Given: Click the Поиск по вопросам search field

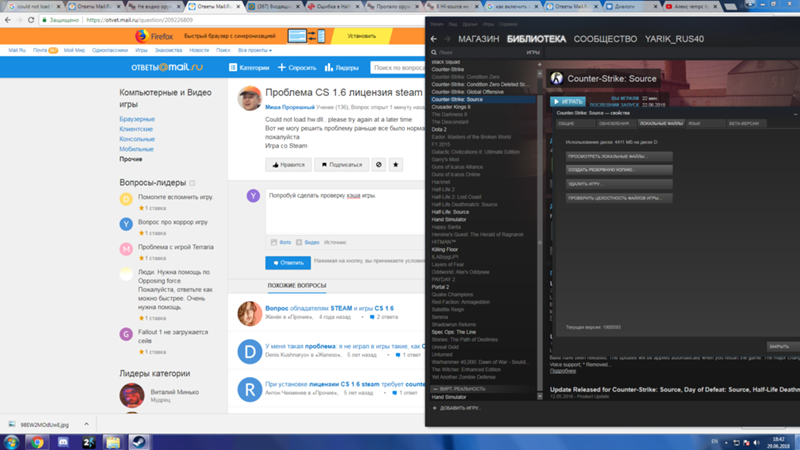Looking at the screenshot, I should 397,67.
